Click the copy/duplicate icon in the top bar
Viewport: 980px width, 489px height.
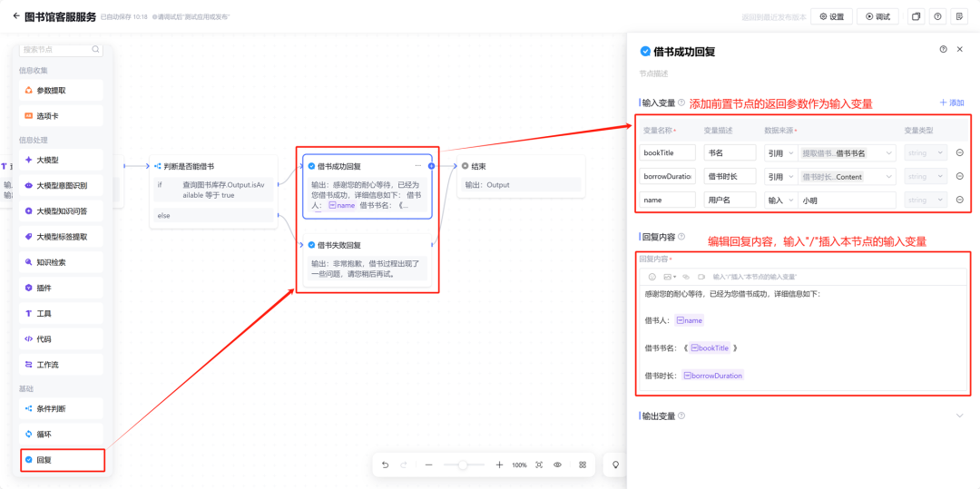point(916,17)
